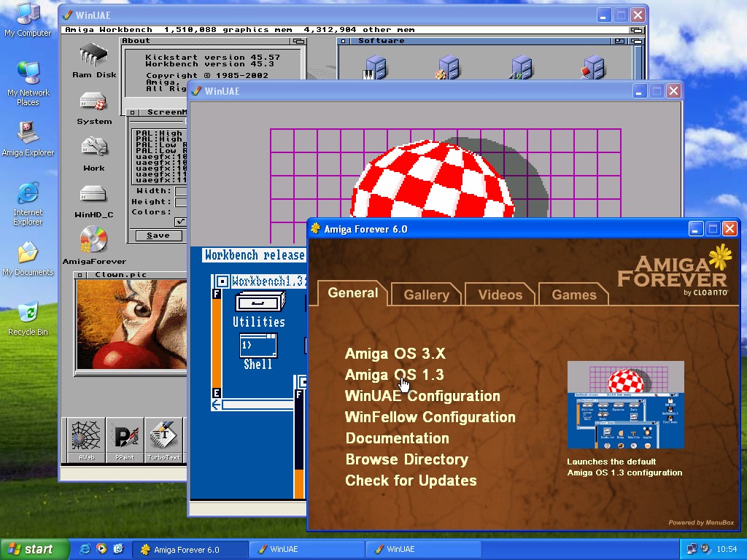
Task: Click Internet Explorer in Quick Launch
Action: click(x=85, y=549)
